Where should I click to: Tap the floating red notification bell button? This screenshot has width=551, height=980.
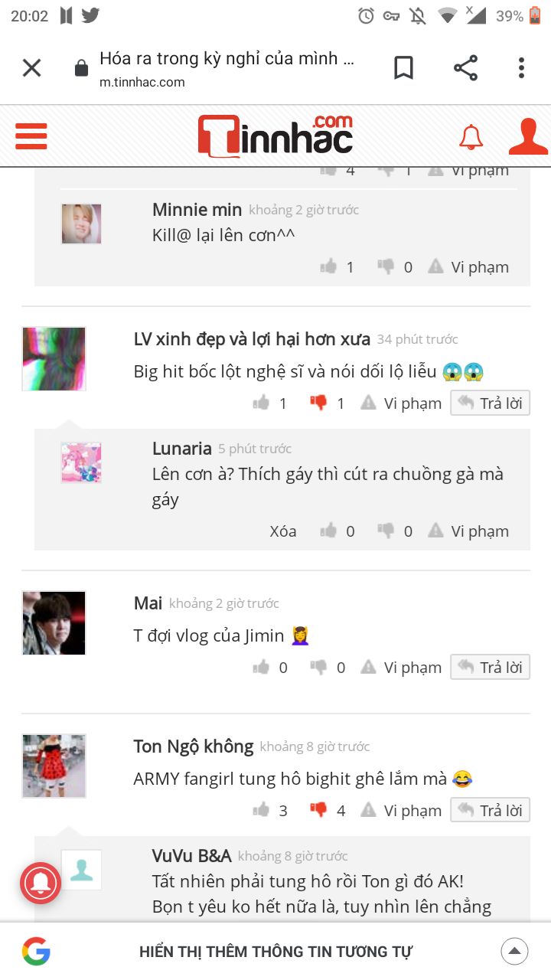click(x=41, y=883)
